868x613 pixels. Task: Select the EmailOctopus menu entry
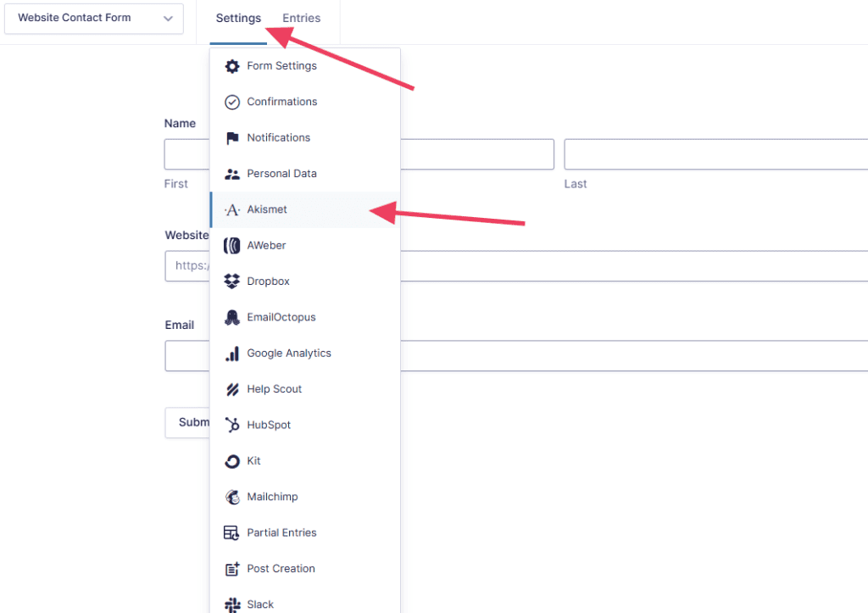pos(305,317)
